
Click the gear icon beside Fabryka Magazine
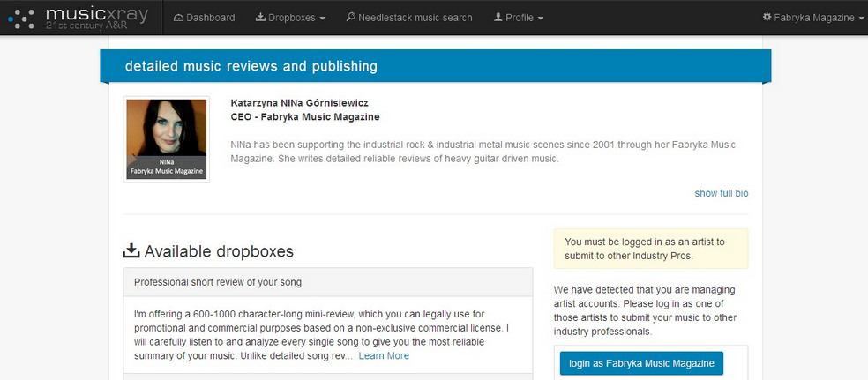click(767, 17)
